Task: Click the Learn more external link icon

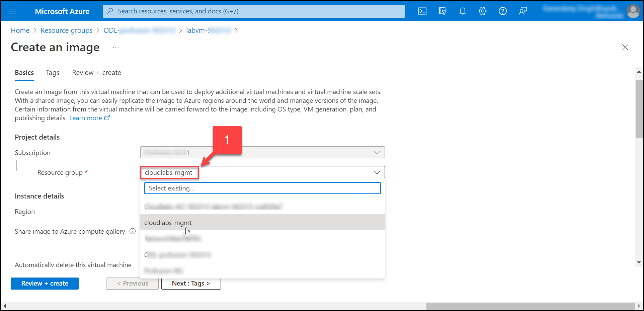Action: pyautogui.click(x=107, y=118)
